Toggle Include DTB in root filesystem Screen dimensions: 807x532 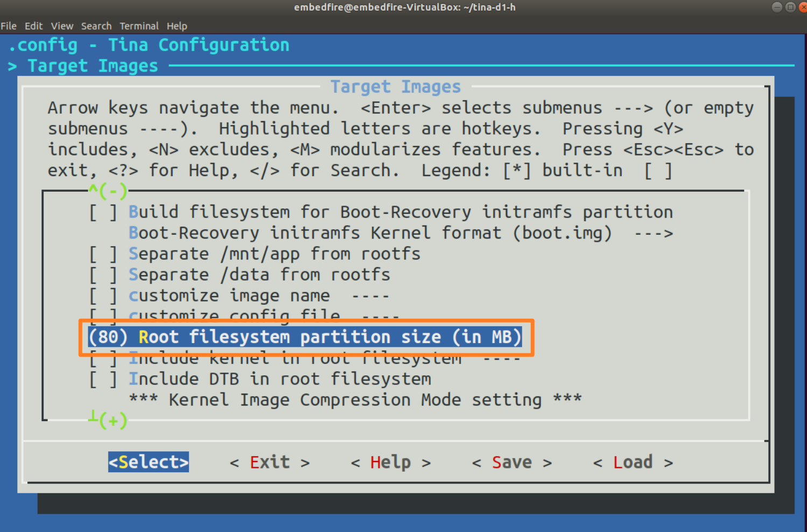(x=103, y=379)
